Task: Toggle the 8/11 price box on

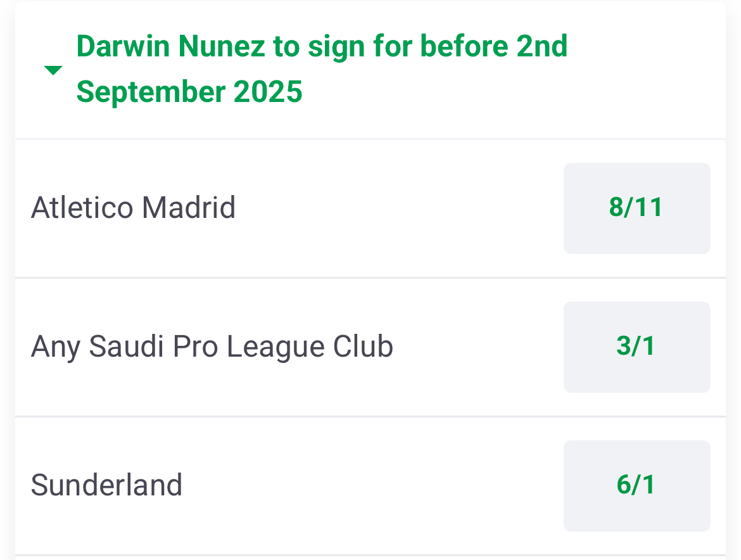Action: click(x=636, y=208)
